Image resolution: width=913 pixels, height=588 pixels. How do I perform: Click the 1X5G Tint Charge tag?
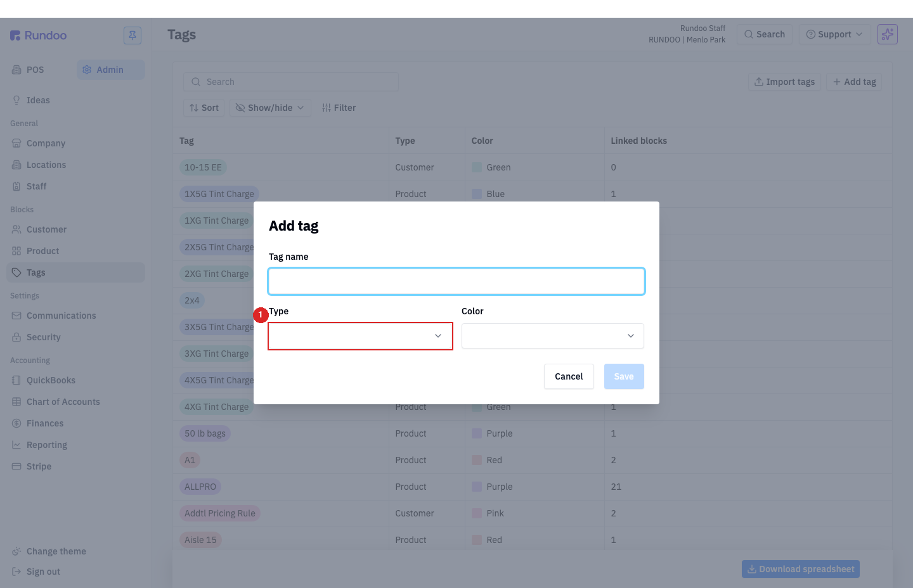click(219, 194)
